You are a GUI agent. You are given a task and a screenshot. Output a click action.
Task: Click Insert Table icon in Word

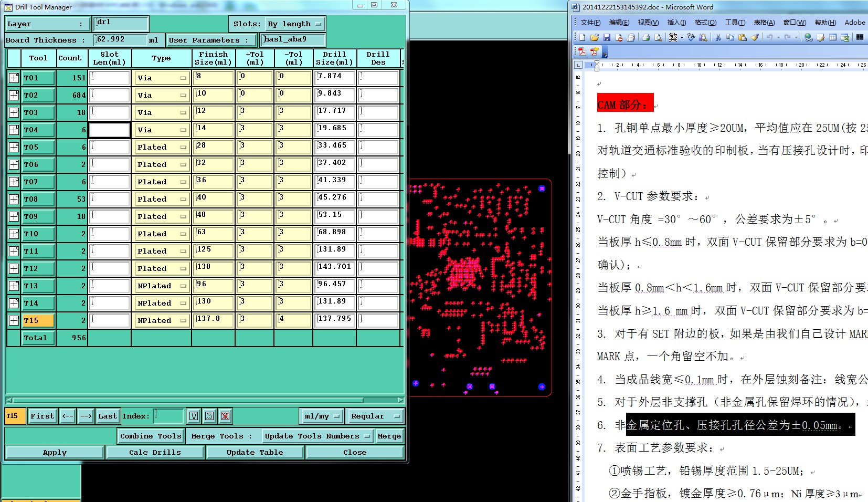833,37
